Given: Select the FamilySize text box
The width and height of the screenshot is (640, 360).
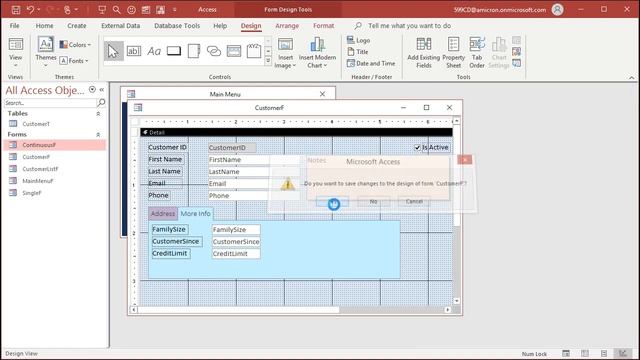Looking at the screenshot, I should (x=236, y=230).
